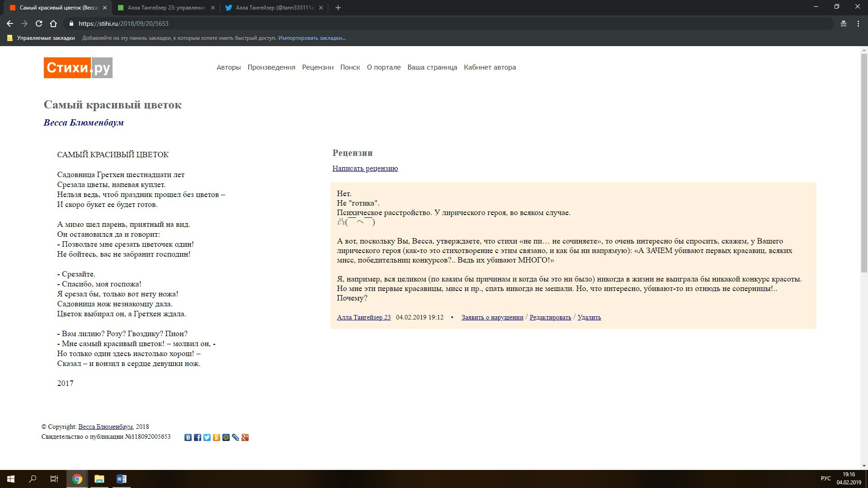Share poem via Twitter icon
Image resolution: width=868 pixels, height=488 pixels.
pos(207,437)
